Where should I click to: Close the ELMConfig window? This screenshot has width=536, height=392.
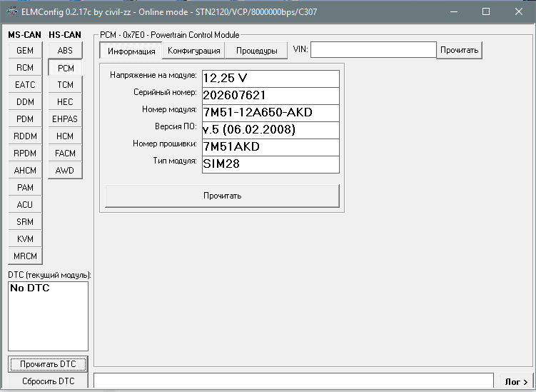point(519,11)
